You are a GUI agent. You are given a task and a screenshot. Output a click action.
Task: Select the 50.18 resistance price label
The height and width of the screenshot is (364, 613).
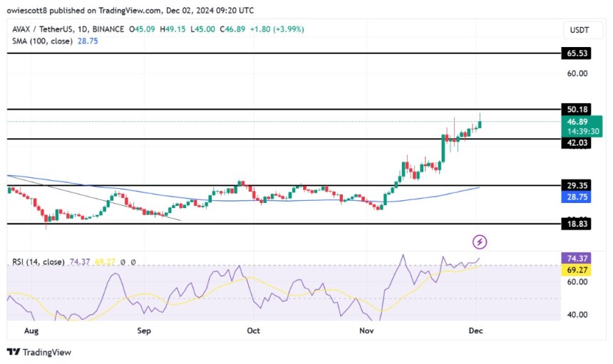[576, 109]
